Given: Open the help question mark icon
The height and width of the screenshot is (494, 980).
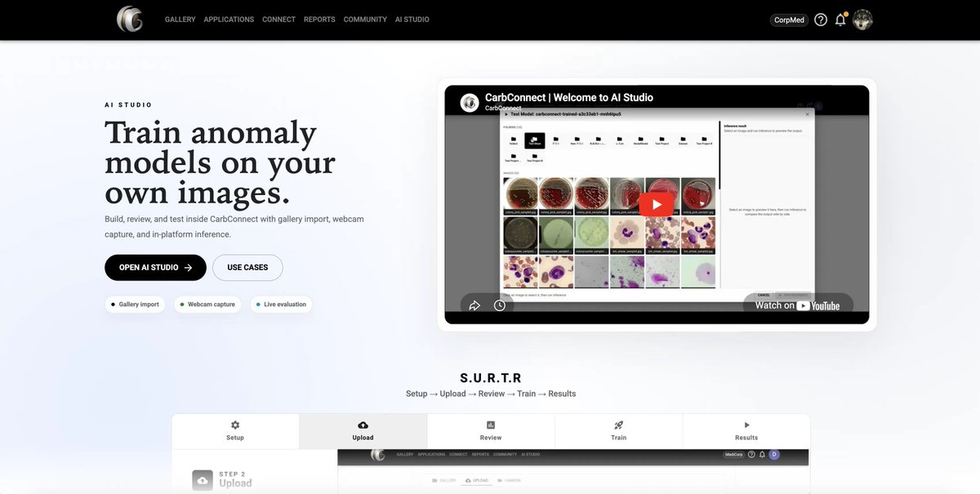Looking at the screenshot, I should [821, 20].
